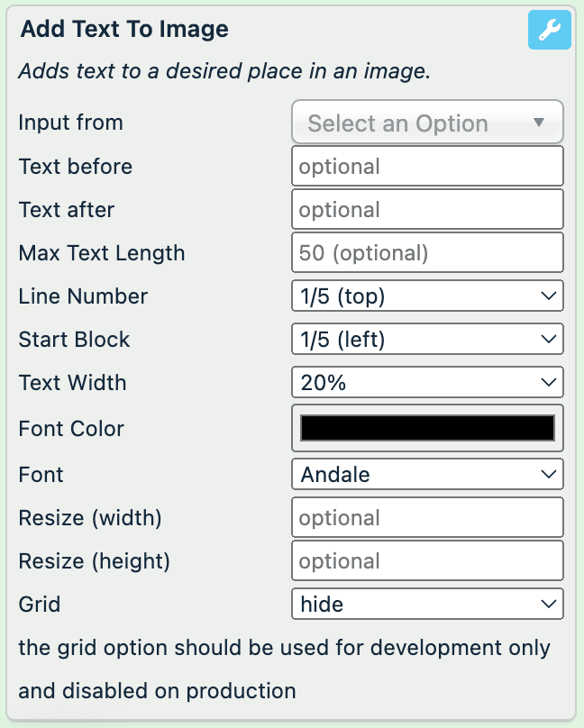
Task: Open the 'Select an Option' input source dropdown
Action: [426, 123]
